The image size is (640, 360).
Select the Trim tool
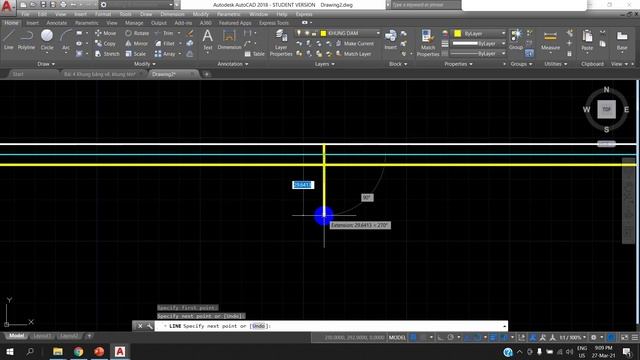tap(164, 33)
